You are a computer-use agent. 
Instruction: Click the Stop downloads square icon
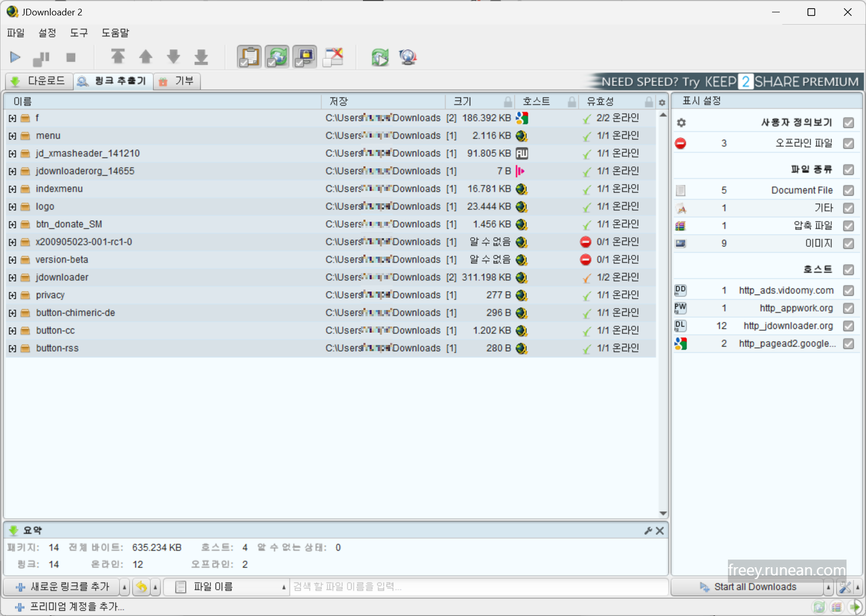coord(70,57)
